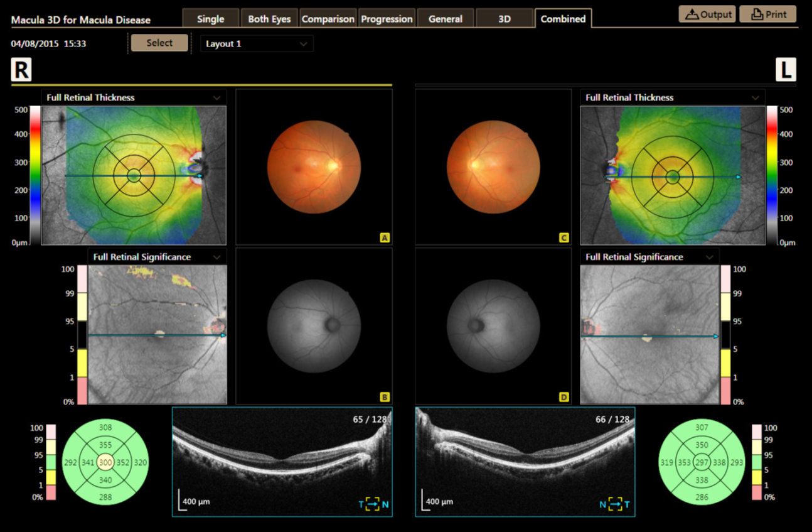812x532 pixels.
Task: Select the yellow A image marker
Action: tap(385, 237)
